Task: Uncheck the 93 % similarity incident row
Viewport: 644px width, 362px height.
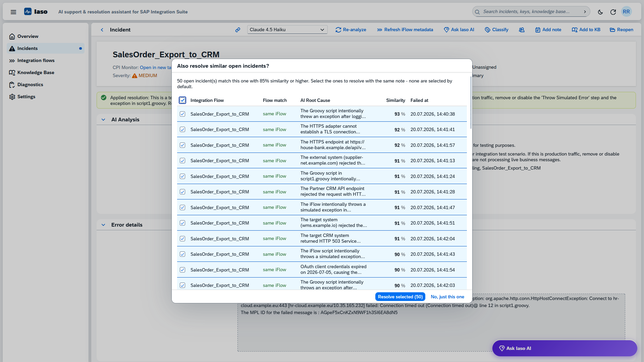Action: 182,114
